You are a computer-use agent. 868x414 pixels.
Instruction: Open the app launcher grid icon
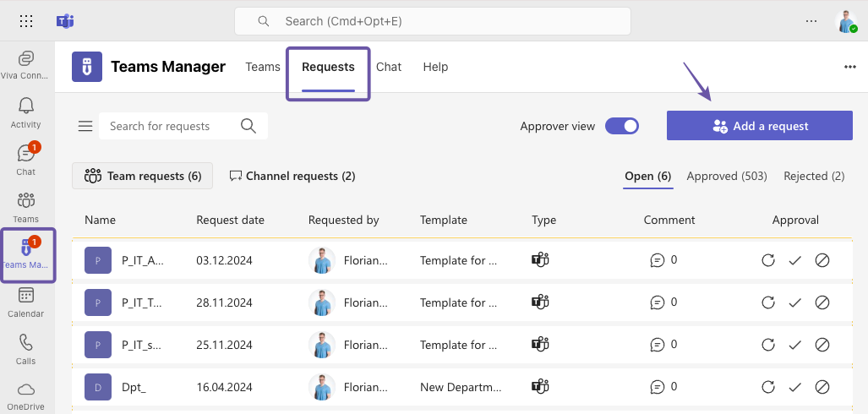(26, 21)
